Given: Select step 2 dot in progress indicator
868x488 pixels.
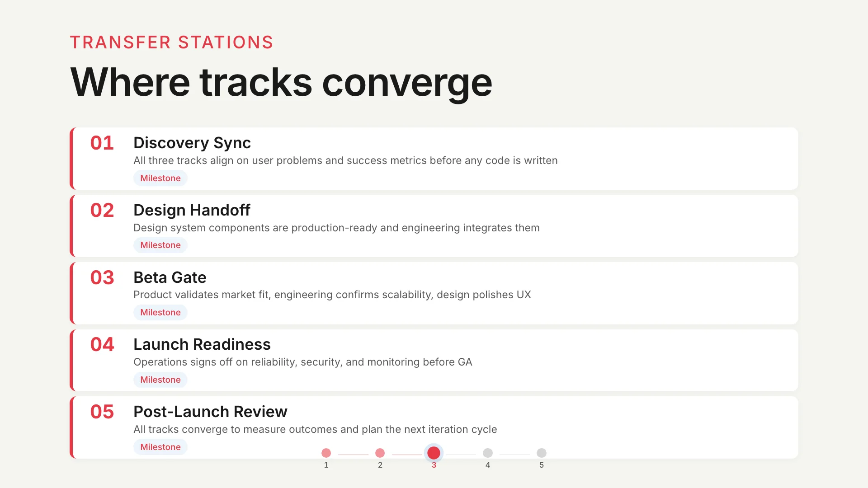Looking at the screenshot, I should click(380, 453).
